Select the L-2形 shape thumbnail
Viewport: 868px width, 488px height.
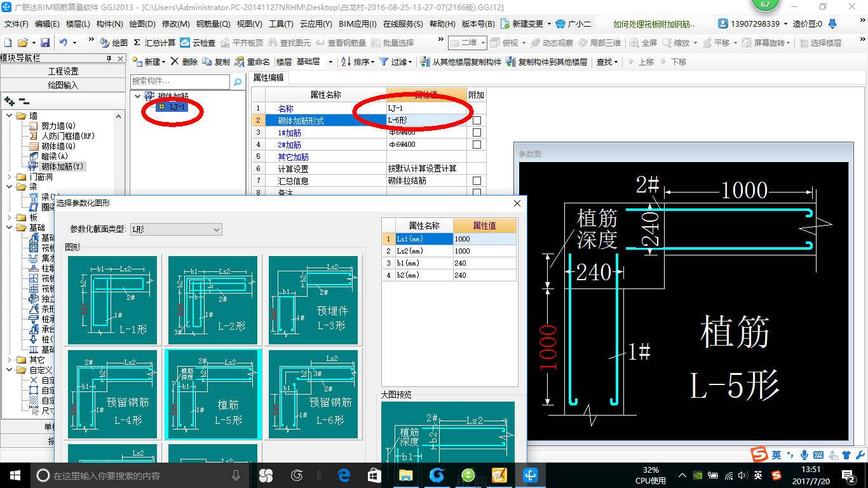pyautogui.click(x=213, y=300)
